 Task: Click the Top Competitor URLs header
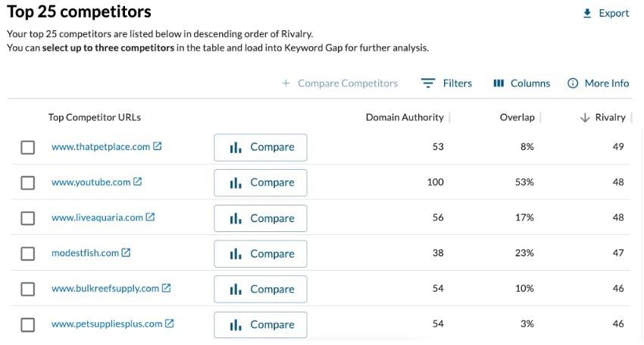(95, 118)
